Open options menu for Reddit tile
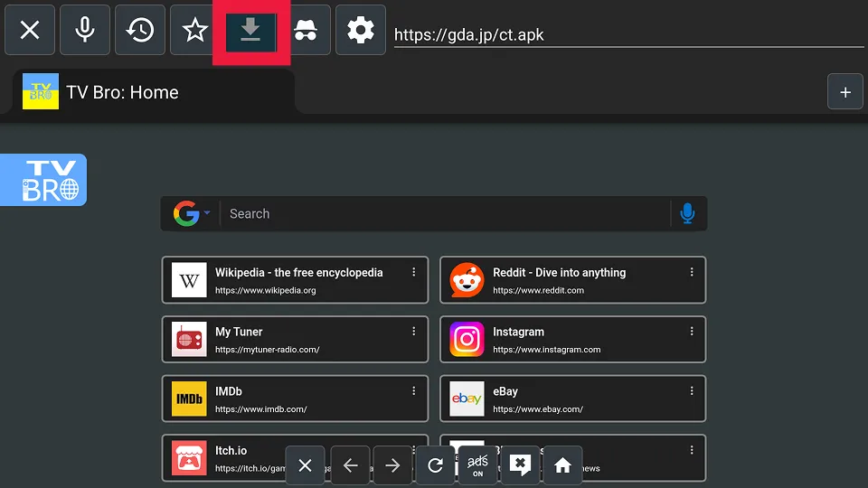Image resolution: width=868 pixels, height=488 pixels. pyautogui.click(x=692, y=272)
